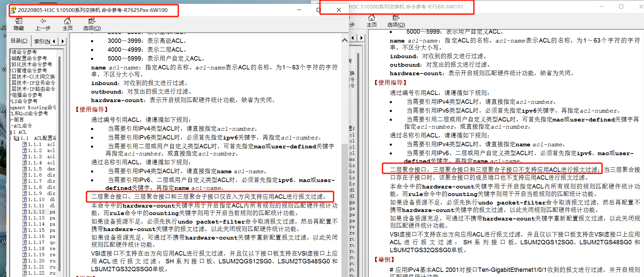Select the 虚拟化技术命令参考 tree entry
644x277 pixels.
[31, 64]
